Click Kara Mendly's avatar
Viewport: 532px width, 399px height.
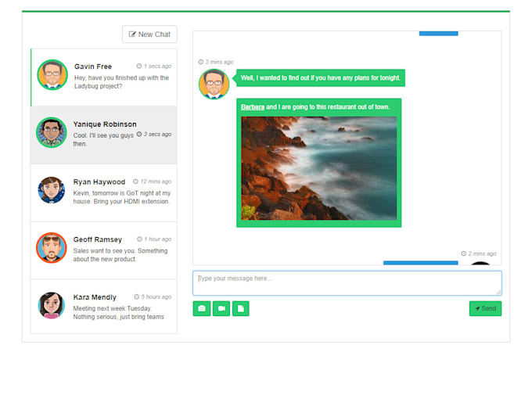tap(51, 305)
